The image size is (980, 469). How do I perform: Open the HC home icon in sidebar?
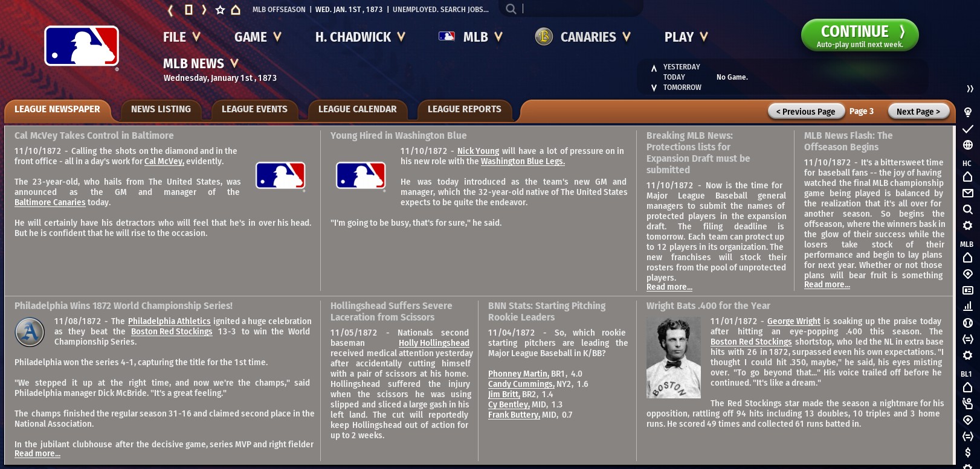[x=967, y=177]
